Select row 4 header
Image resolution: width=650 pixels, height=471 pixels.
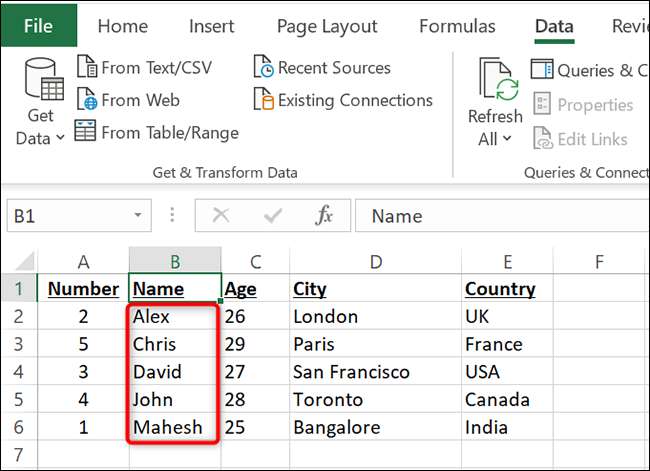pyautogui.click(x=20, y=372)
